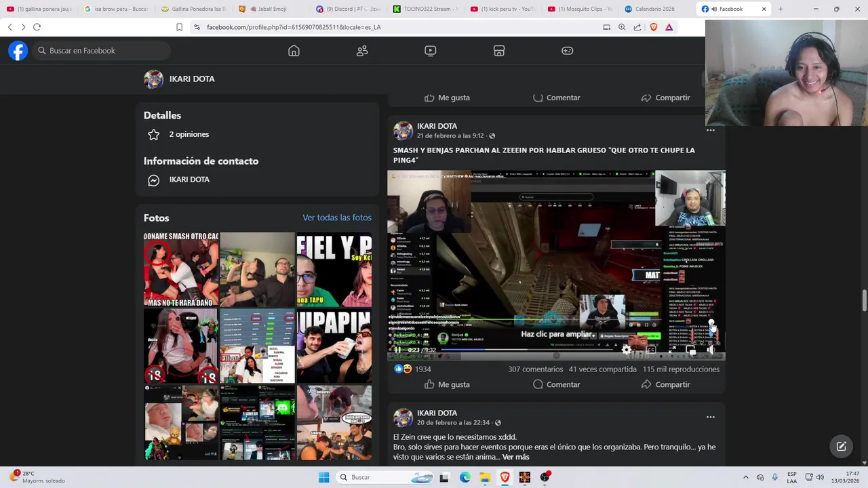
Task: Switch to 'Mosquito Clips' tab
Action: (579, 9)
